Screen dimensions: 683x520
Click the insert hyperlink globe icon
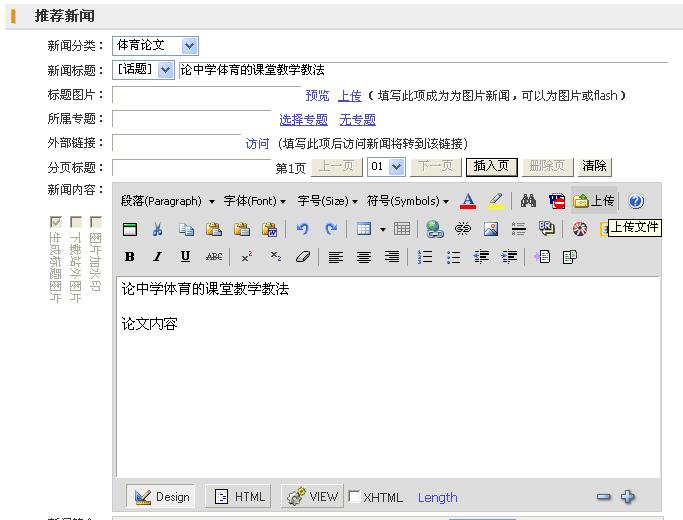click(x=434, y=229)
